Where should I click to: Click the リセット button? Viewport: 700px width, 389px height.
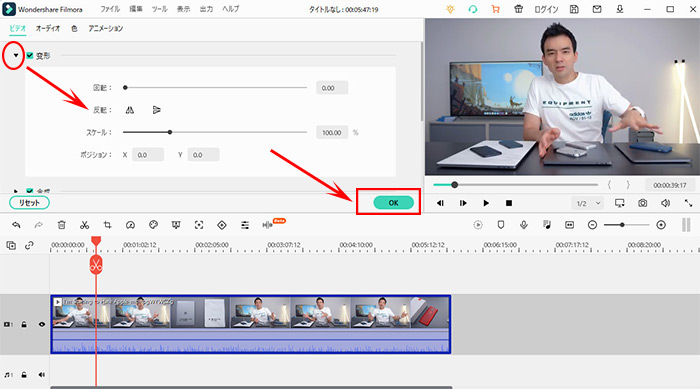point(29,203)
